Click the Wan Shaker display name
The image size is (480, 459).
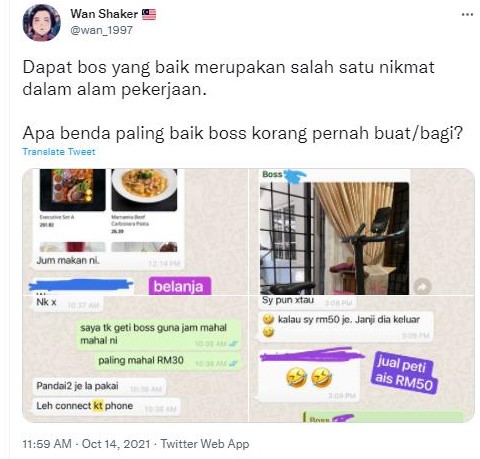tap(104, 14)
